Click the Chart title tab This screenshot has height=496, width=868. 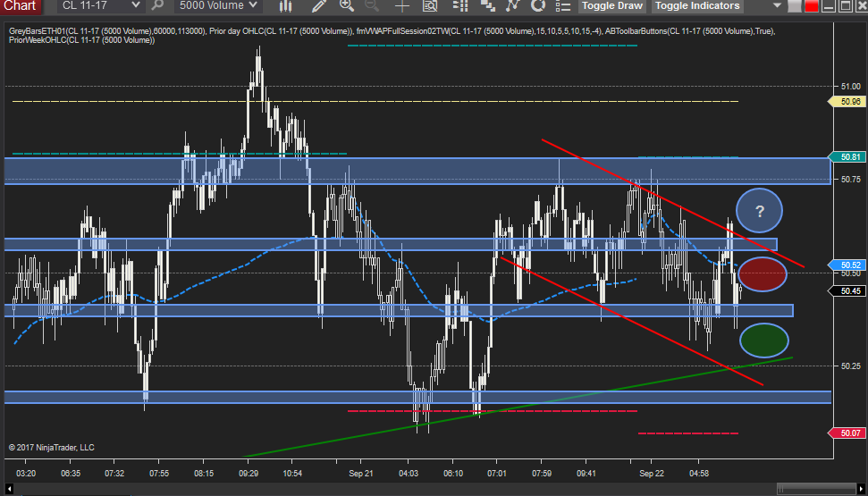point(21,6)
